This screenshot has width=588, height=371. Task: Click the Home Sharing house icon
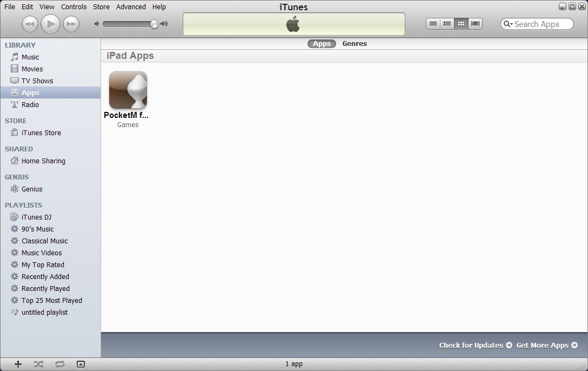(x=14, y=161)
